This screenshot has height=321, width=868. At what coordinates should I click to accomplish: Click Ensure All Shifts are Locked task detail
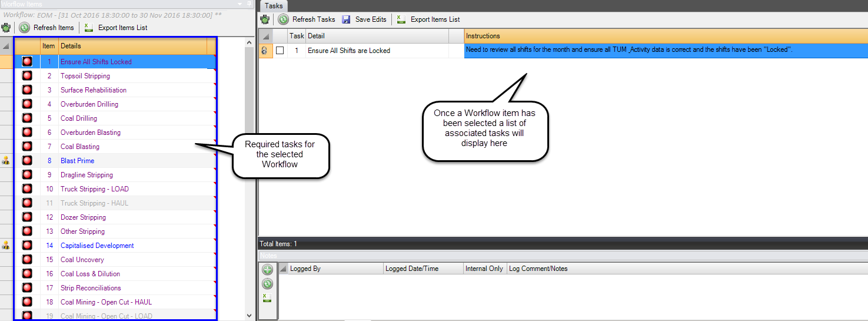(x=349, y=51)
